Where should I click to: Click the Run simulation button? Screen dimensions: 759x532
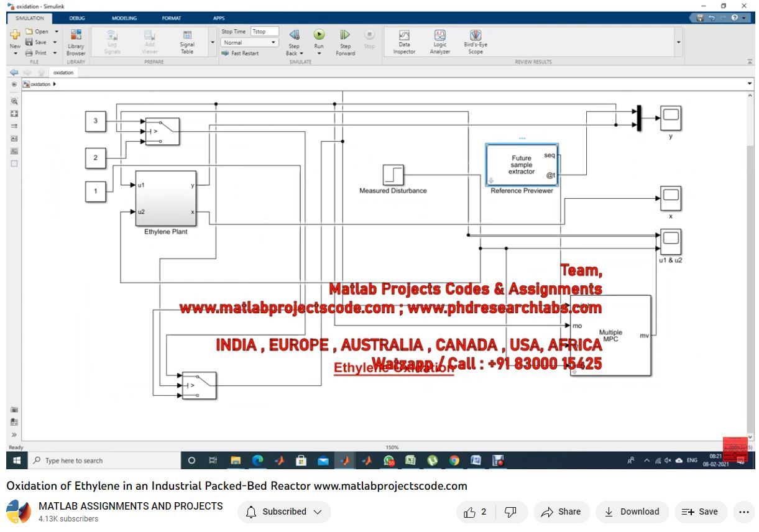[319, 35]
